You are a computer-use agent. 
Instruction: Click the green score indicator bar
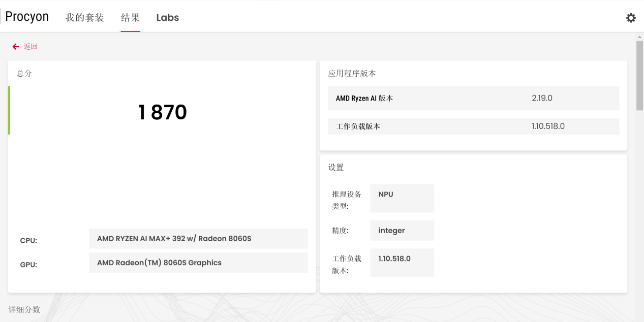(x=9, y=110)
